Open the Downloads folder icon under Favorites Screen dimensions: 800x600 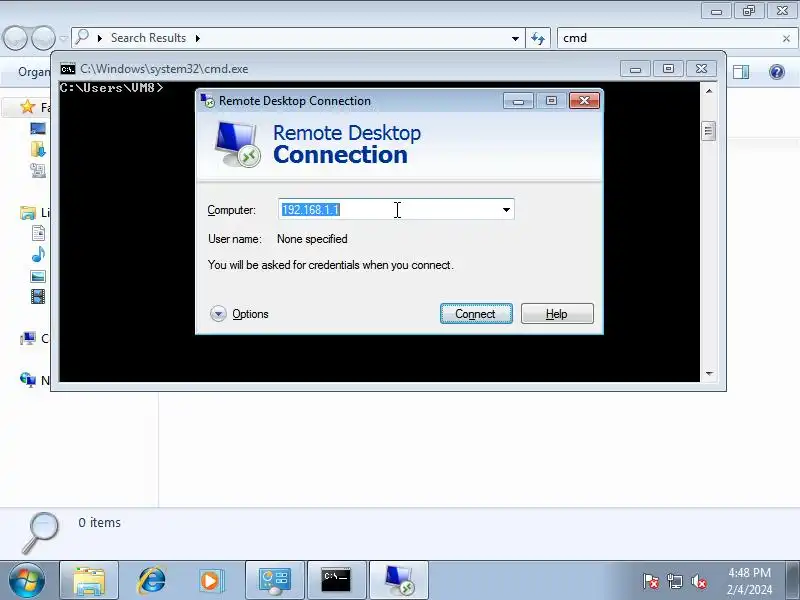[38, 149]
